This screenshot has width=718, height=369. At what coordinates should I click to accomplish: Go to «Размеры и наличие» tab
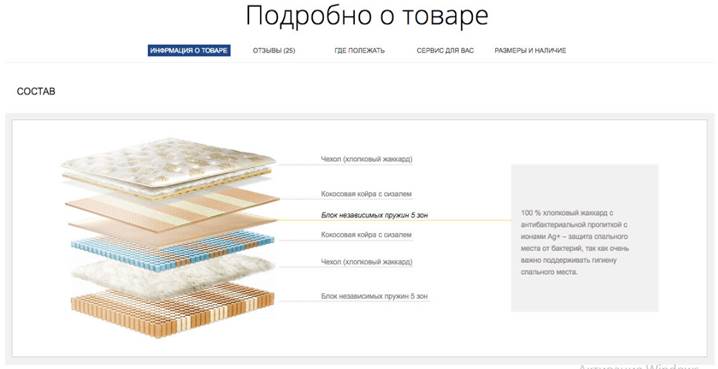[x=530, y=50]
